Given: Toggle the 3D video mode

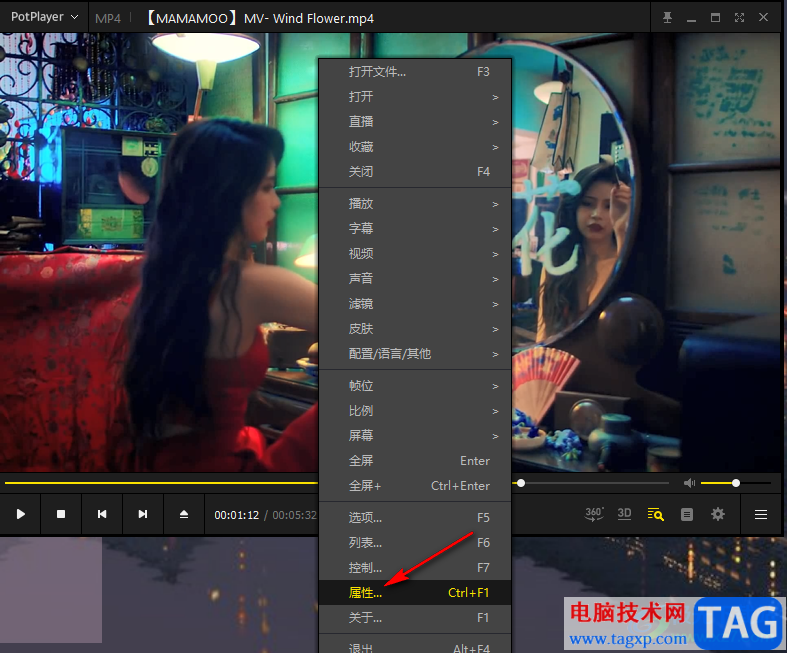Looking at the screenshot, I should (x=624, y=514).
